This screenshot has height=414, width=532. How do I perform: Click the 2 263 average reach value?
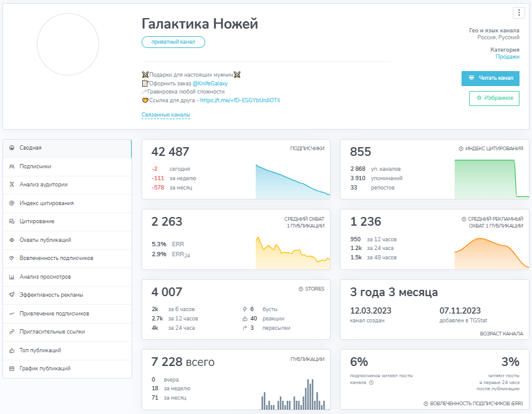point(167,221)
